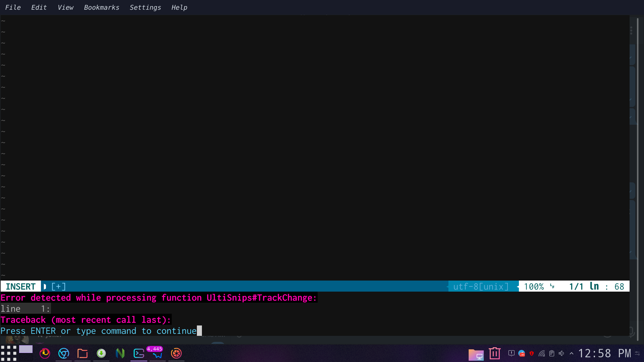This screenshot has width=644, height=362.
Task: Open the file manager folder icon
Action: coord(82,353)
